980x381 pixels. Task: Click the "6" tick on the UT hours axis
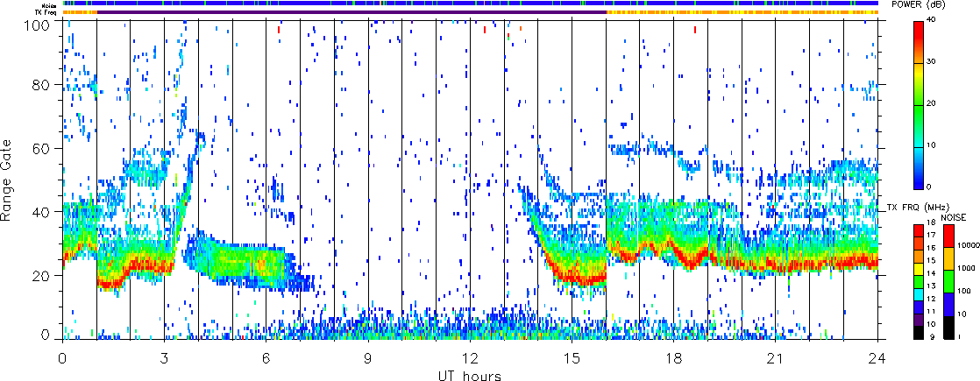pyautogui.click(x=266, y=357)
